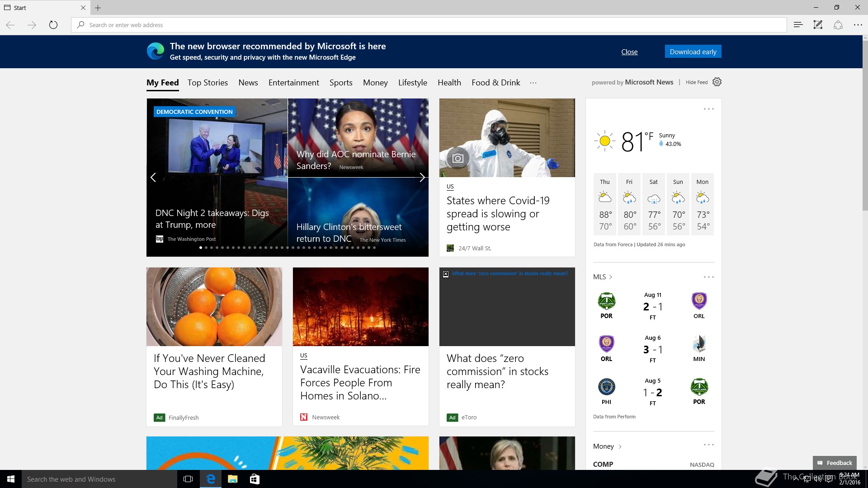Click the browser Forward arrow button
868x488 pixels.
click(32, 25)
